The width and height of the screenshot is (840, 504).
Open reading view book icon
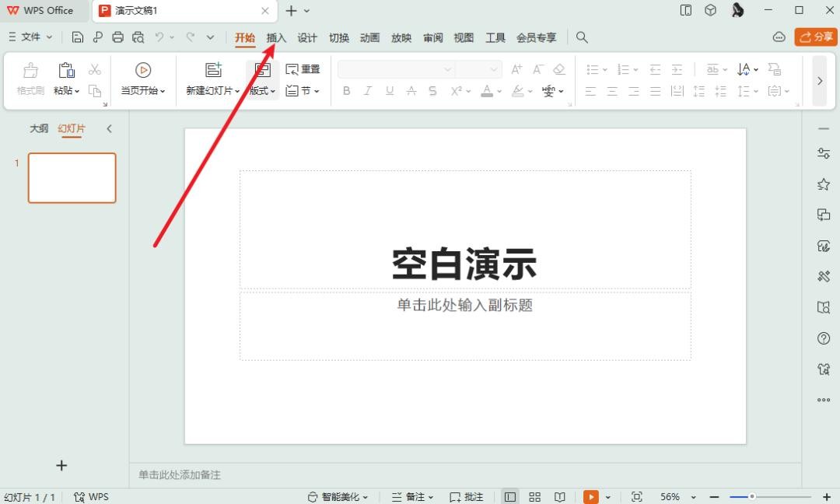559,497
